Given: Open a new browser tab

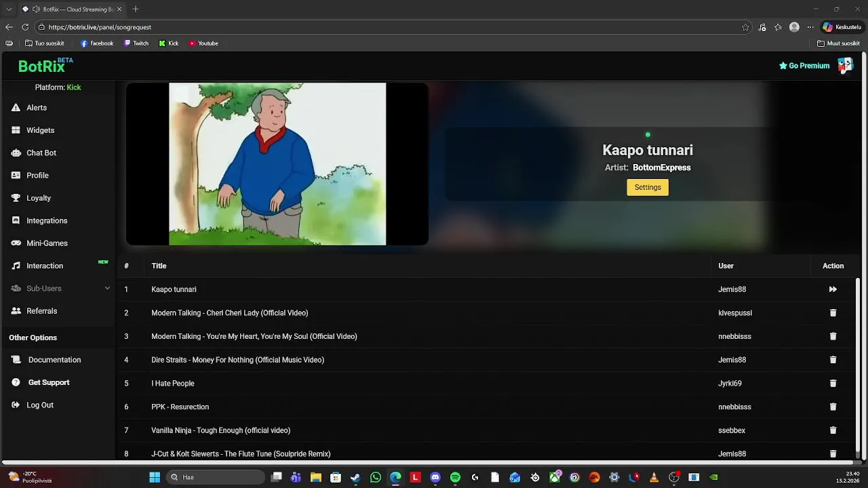Looking at the screenshot, I should 136,9.
